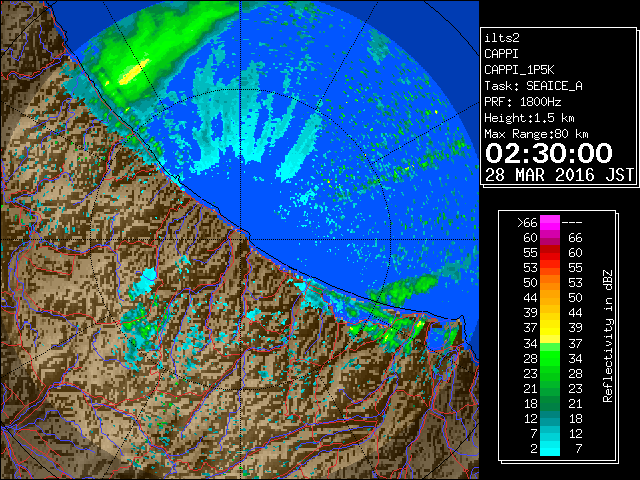Image resolution: width=640 pixels, height=480 pixels.
Task: Pick the magenta swatch on the reflectivity scale
Action: point(550,223)
